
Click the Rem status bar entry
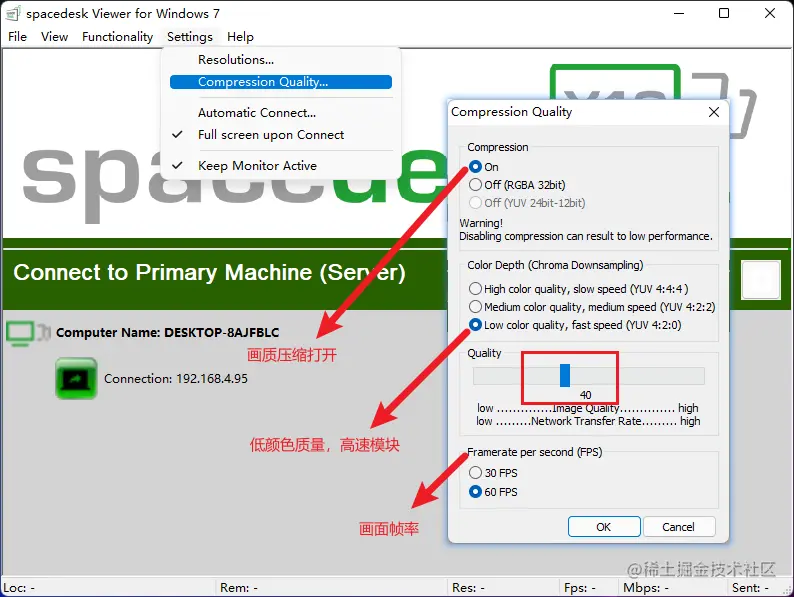(239, 588)
